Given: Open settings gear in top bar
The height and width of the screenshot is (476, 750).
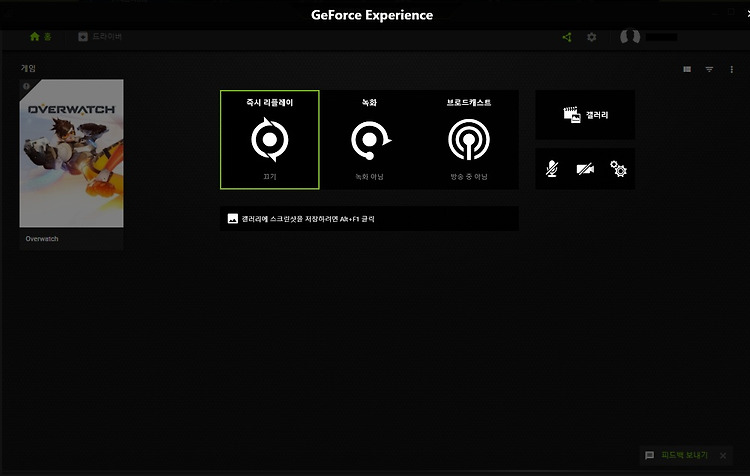Looking at the screenshot, I should [x=592, y=37].
